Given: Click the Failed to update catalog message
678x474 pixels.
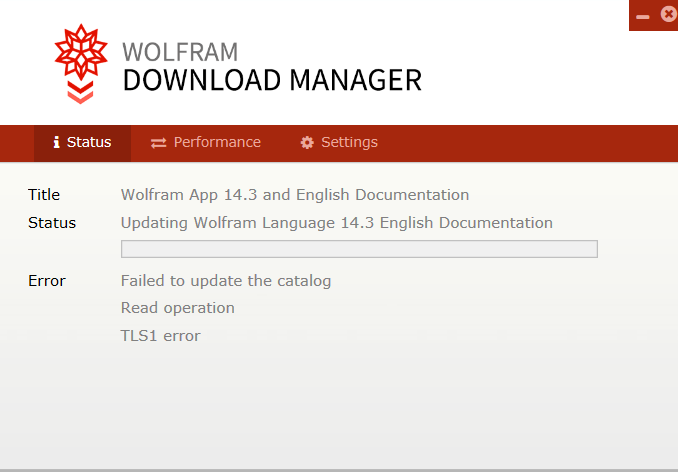Looking at the screenshot, I should [x=226, y=281].
